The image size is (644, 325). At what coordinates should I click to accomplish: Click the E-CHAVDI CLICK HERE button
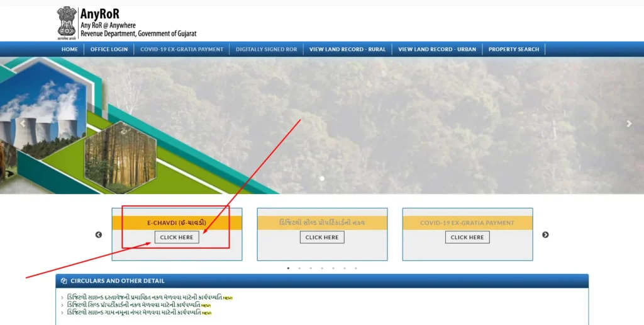(177, 237)
